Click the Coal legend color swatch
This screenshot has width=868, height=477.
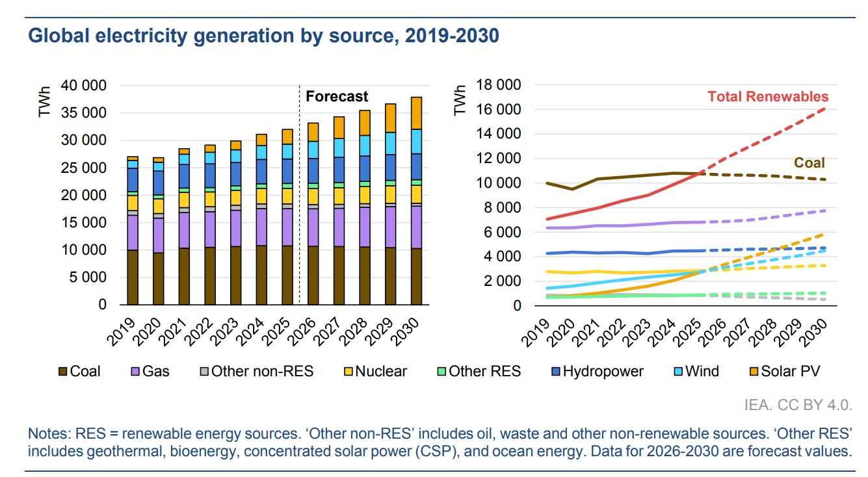pyautogui.click(x=63, y=372)
